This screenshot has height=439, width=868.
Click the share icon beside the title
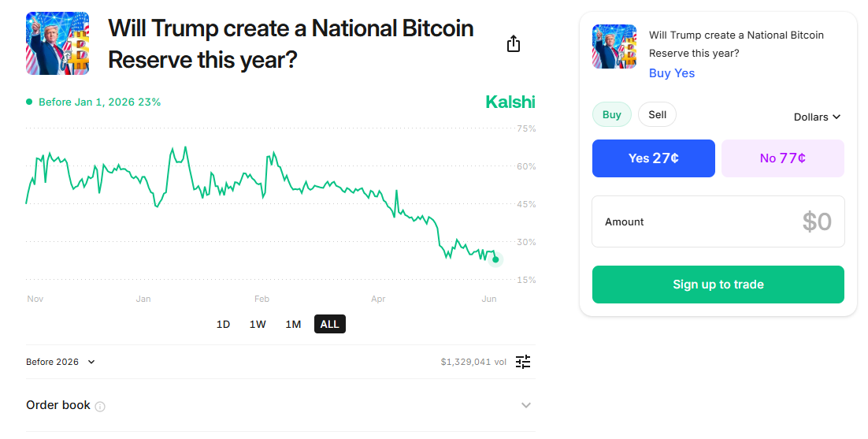pos(514,43)
